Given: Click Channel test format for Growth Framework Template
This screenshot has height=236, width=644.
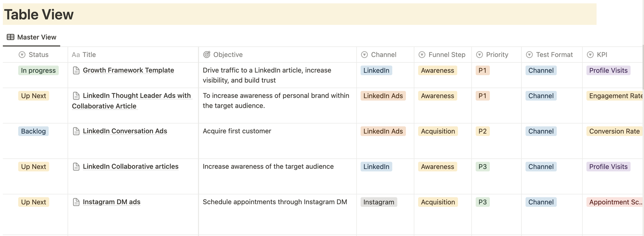Looking at the screenshot, I should 541,70.
